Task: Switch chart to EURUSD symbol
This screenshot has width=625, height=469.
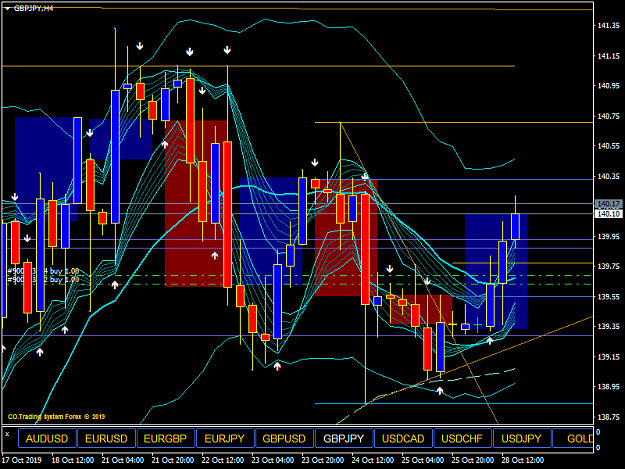Action: click(x=106, y=439)
